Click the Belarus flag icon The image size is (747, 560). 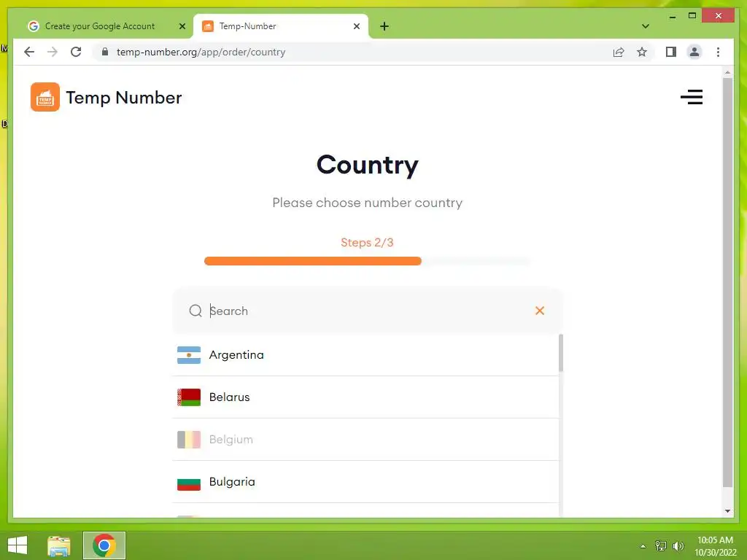(189, 397)
